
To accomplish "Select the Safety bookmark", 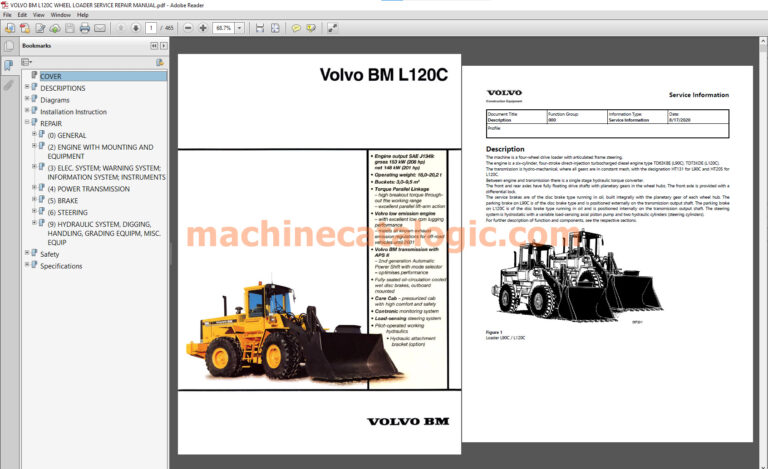I will 49,254.
